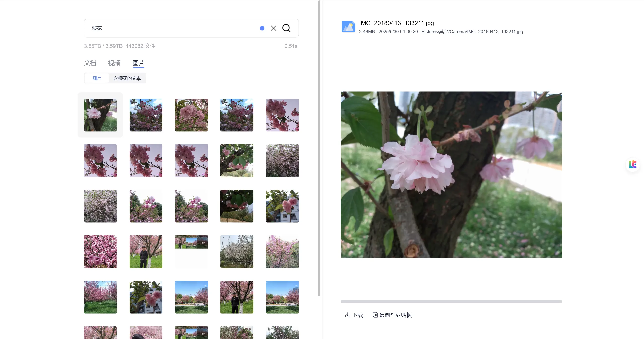Click the download icon next to 下载
The width and height of the screenshot is (644, 339).
[348, 315]
